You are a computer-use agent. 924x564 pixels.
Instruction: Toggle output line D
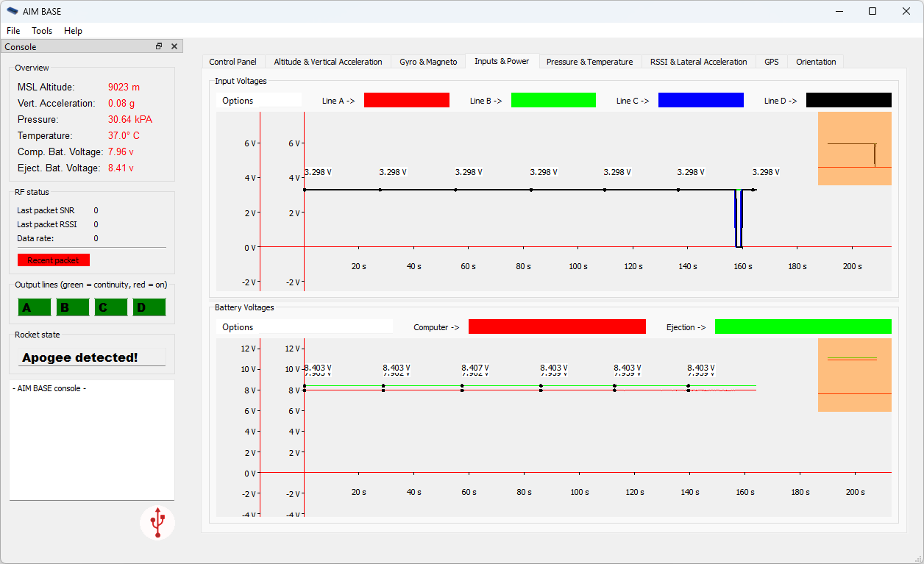[149, 307]
